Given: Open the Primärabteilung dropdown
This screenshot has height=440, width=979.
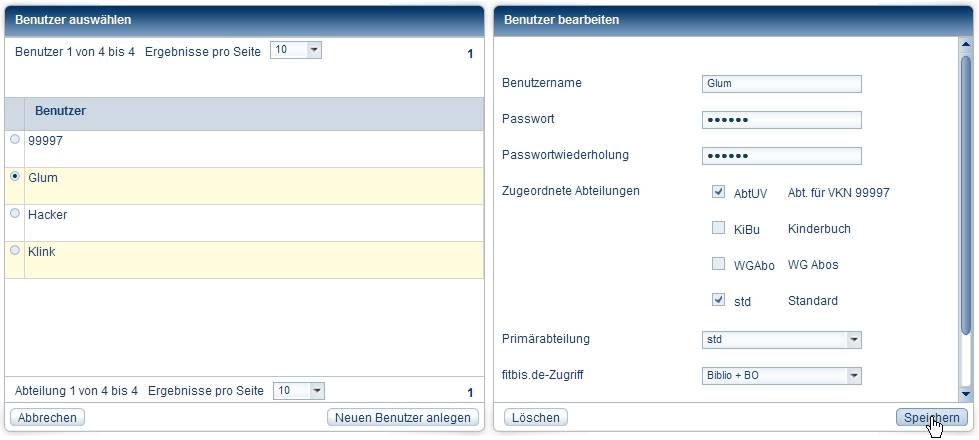Looking at the screenshot, I should pos(853,340).
